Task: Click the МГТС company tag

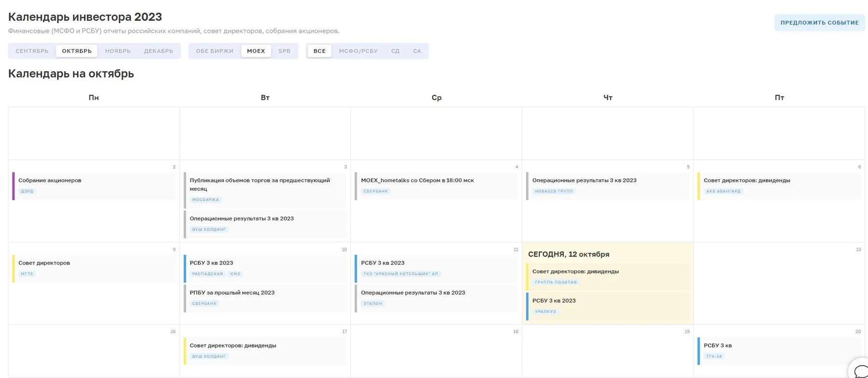Action: pyautogui.click(x=27, y=274)
